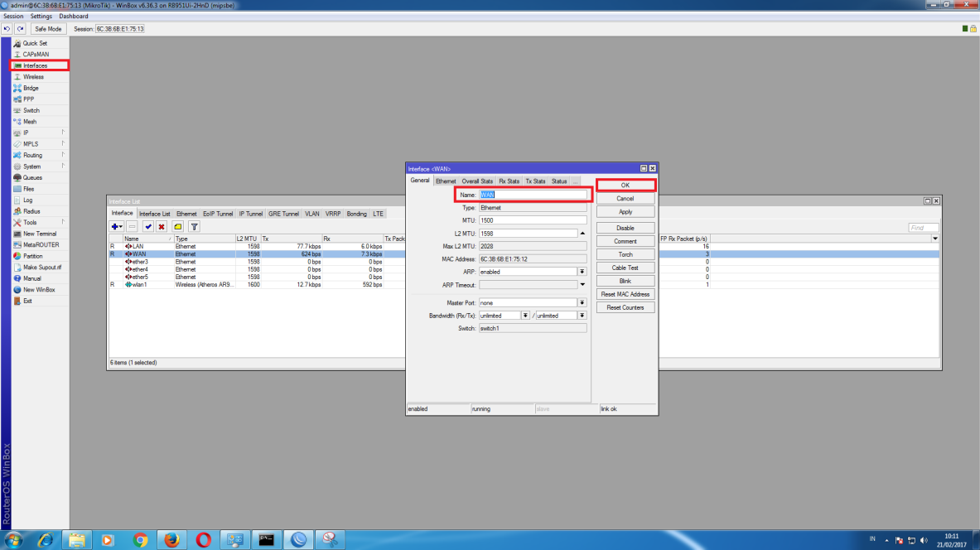Viewport: 980px width, 550px height.
Task: Open the Switch sidebar entry
Action: 31,111
